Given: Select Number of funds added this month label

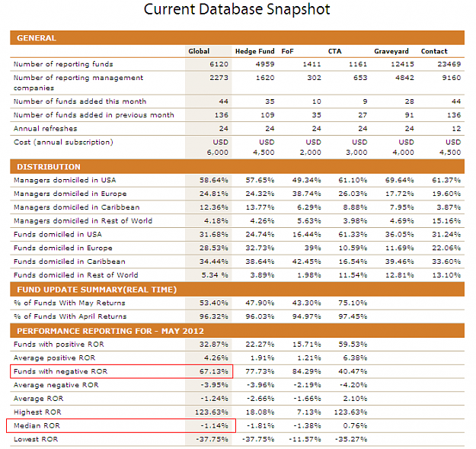Looking at the screenshot, I should [x=80, y=101].
